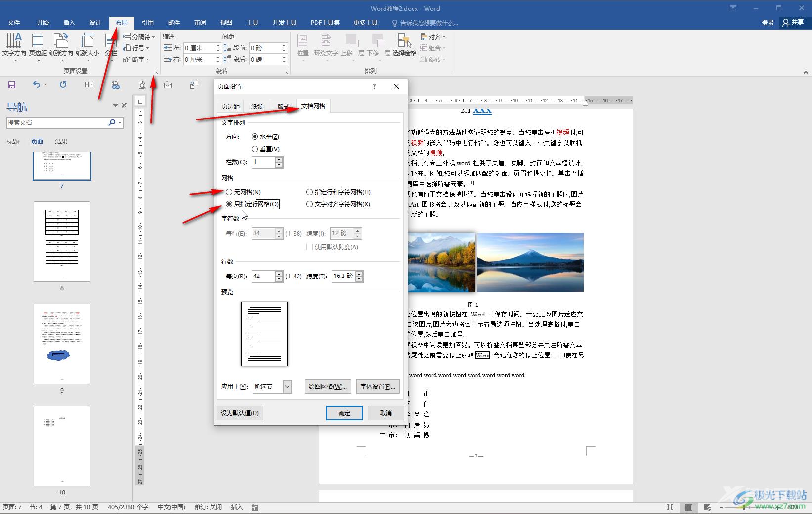812x514 pixels.
Task: Switch to Print Layout view in status bar
Action: [688, 507]
